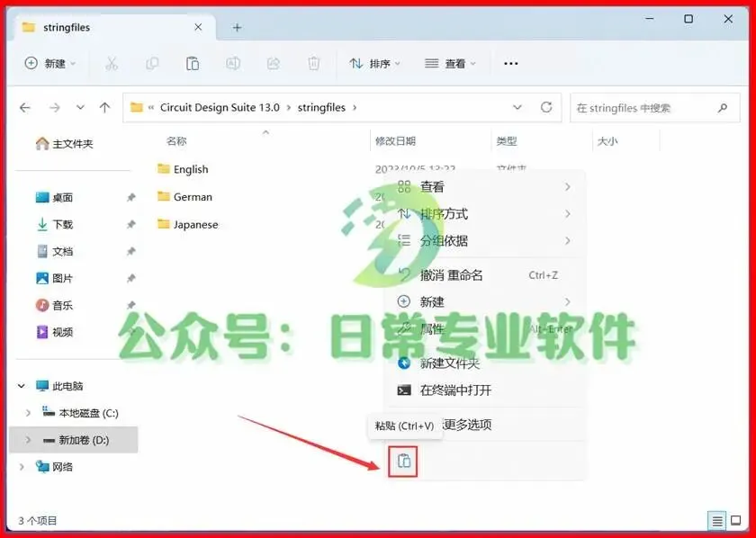
Task: Expand the 本地磁盘 (C:) node
Action: click(x=28, y=413)
